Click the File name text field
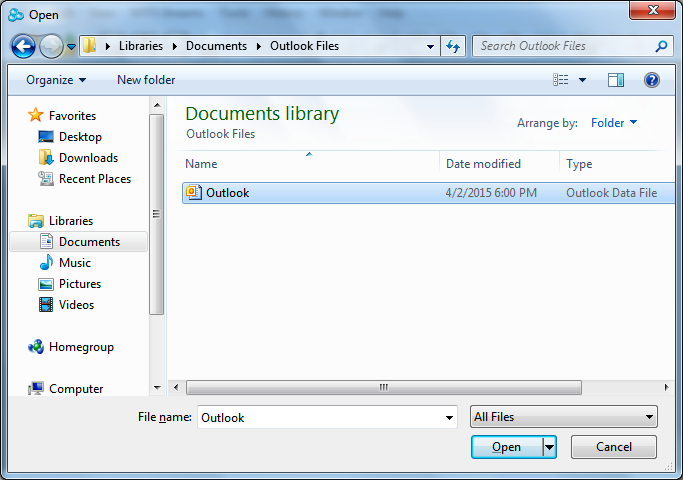Image resolution: width=683 pixels, height=480 pixels. (x=320, y=417)
